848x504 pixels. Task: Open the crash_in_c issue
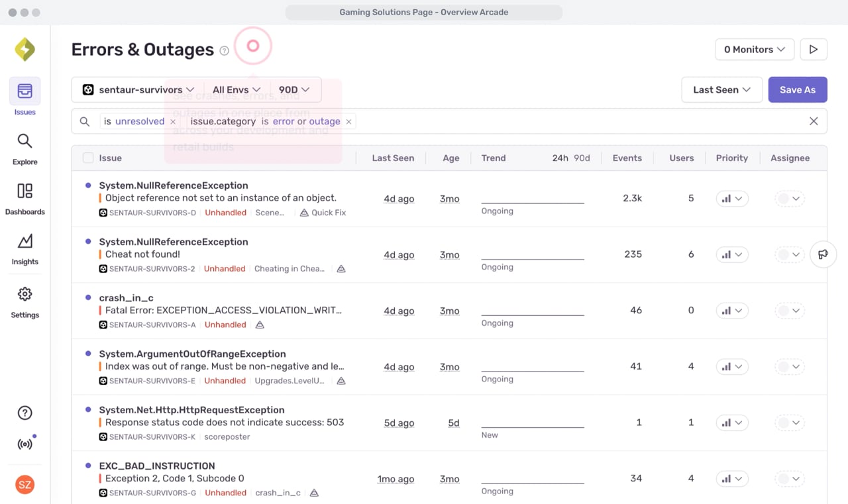[x=126, y=298]
